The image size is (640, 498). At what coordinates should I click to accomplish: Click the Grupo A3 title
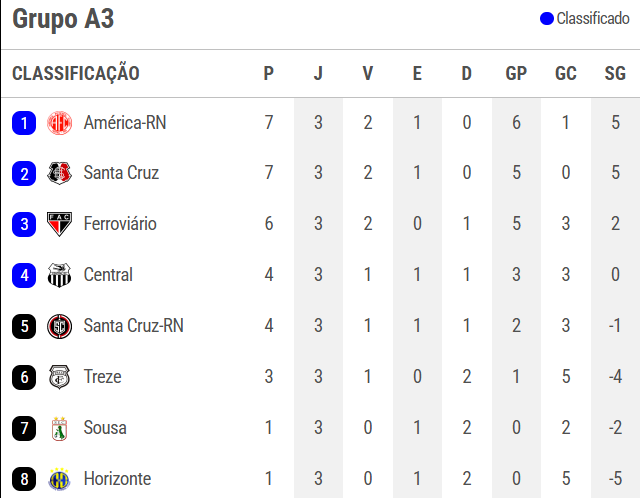click(63, 19)
